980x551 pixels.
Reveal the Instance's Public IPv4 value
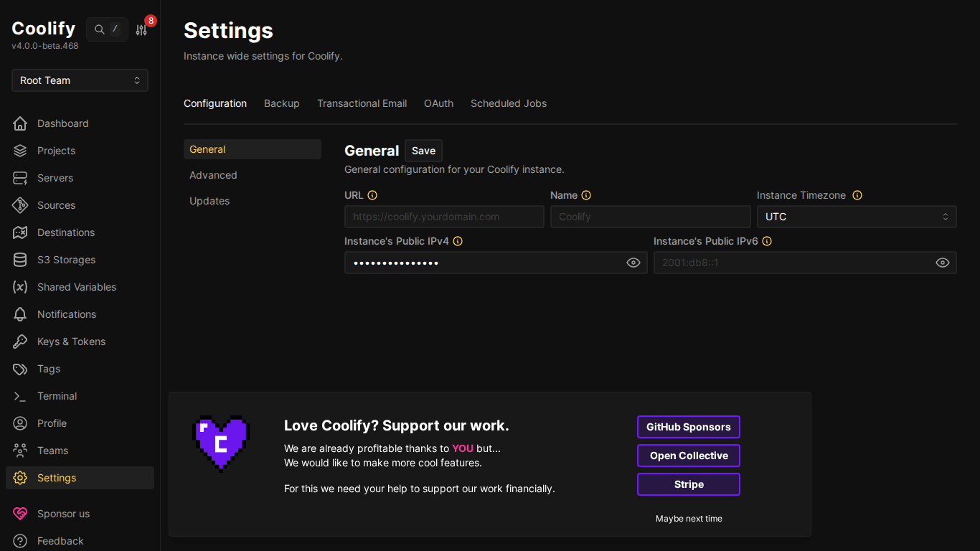633,263
